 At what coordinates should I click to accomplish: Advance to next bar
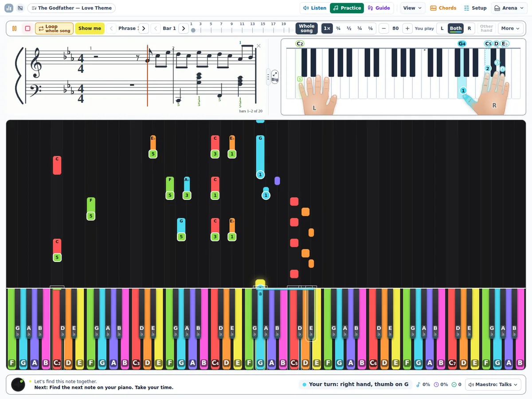pos(184,28)
